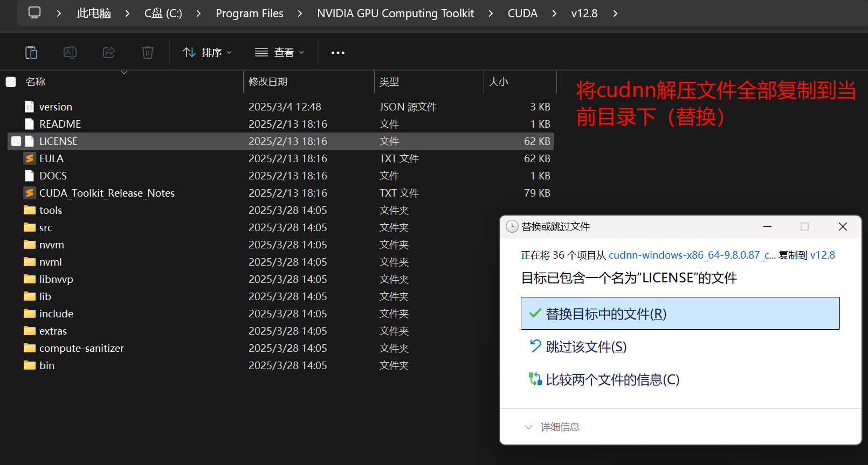Go to CUDA in breadcrumb
The width and height of the screenshot is (868, 465).
(x=522, y=13)
